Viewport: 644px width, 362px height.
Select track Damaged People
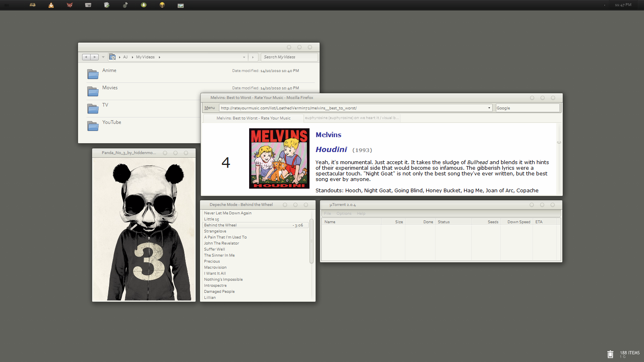(219, 292)
